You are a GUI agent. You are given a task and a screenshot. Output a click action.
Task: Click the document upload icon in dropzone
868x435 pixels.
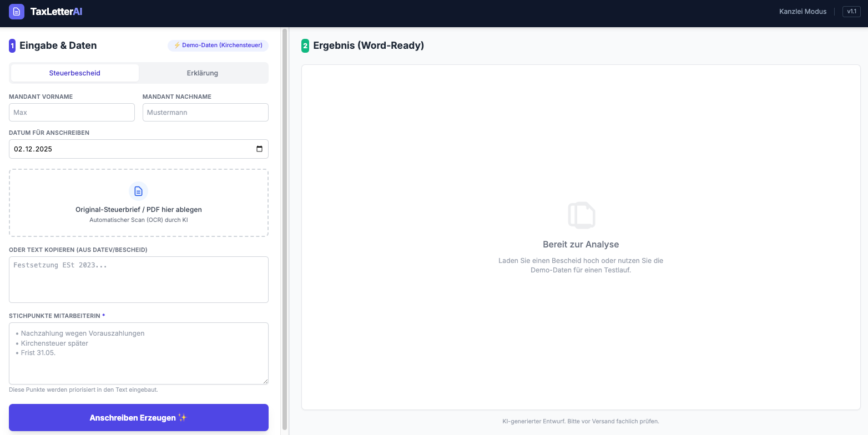tap(138, 191)
